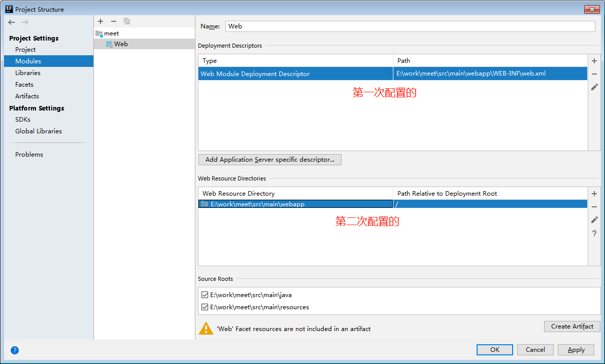Apply the current module changes
Image resolution: width=605 pixels, height=364 pixels.
576,349
